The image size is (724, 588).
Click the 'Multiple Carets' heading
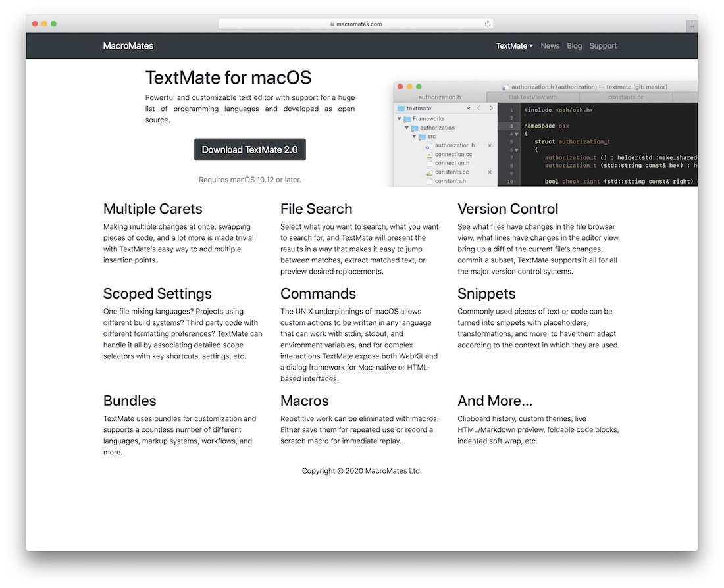point(153,208)
